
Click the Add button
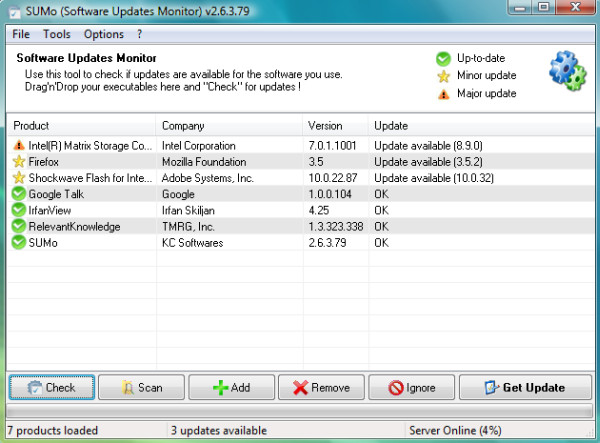coord(232,388)
